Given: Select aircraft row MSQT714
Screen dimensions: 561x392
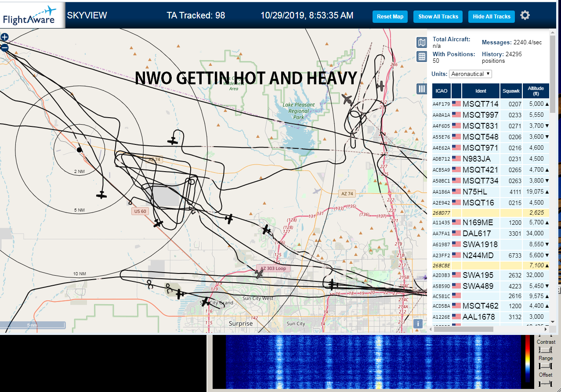Looking at the screenshot, I should pyautogui.click(x=491, y=104).
